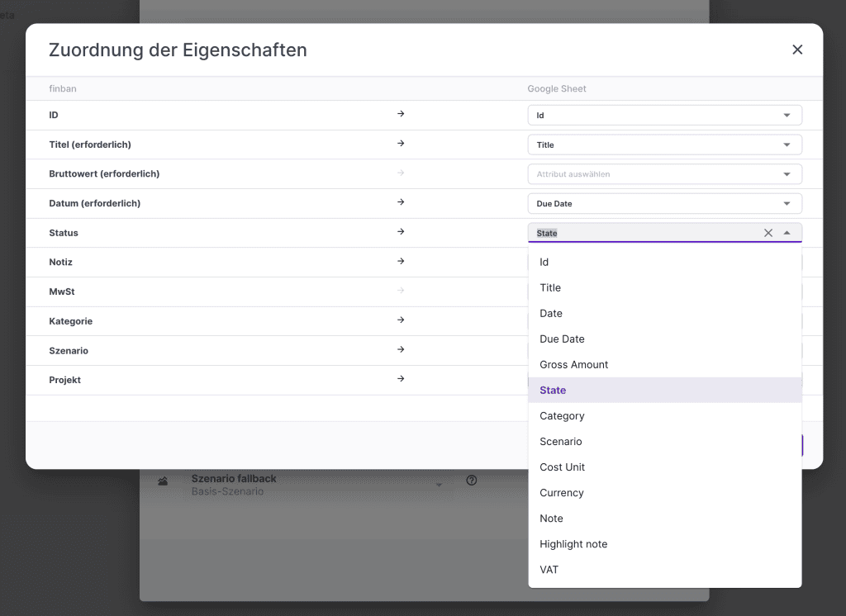Select Gross Amount from the list
Image resolution: width=846 pixels, height=616 pixels.
pos(574,365)
